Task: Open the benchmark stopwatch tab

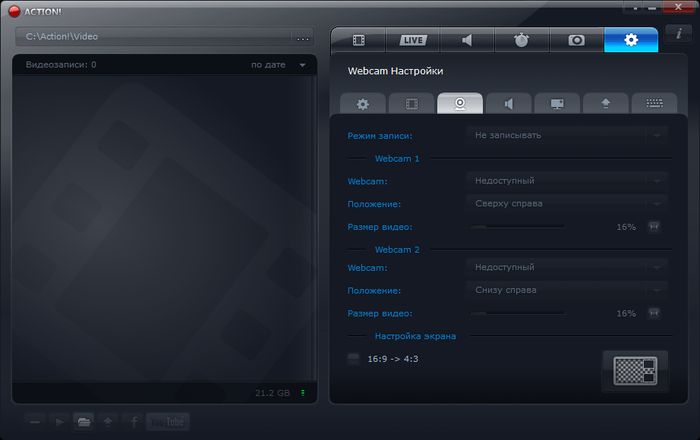Action: 521,41
